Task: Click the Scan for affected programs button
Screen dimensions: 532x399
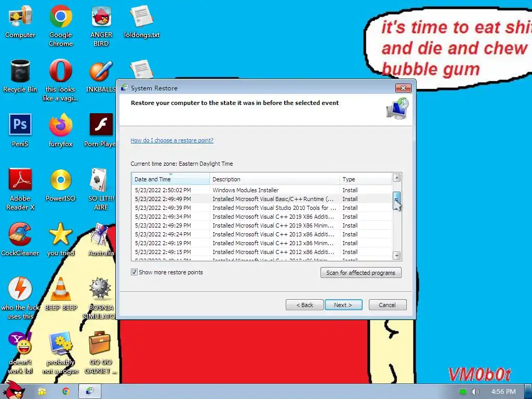Action: (x=361, y=272)
